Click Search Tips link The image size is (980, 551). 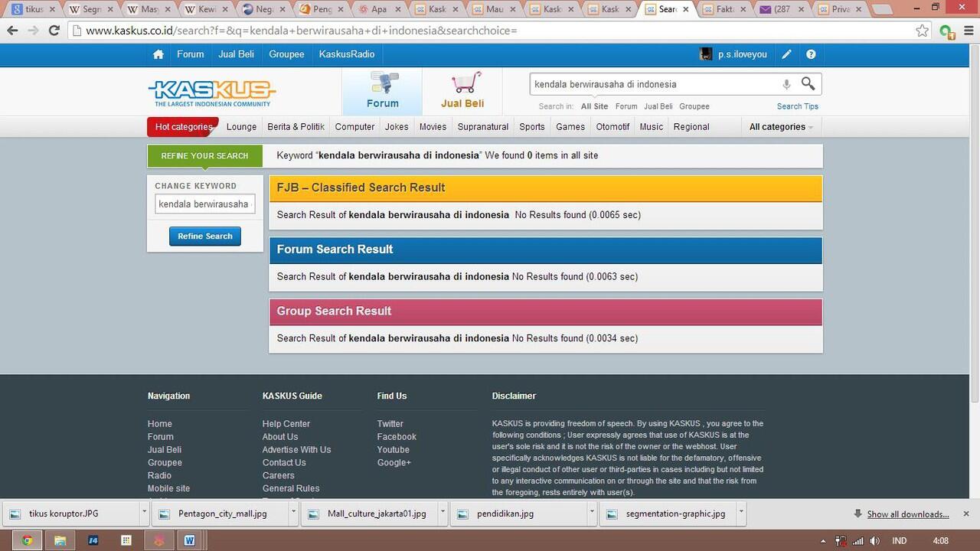[797, 106]
